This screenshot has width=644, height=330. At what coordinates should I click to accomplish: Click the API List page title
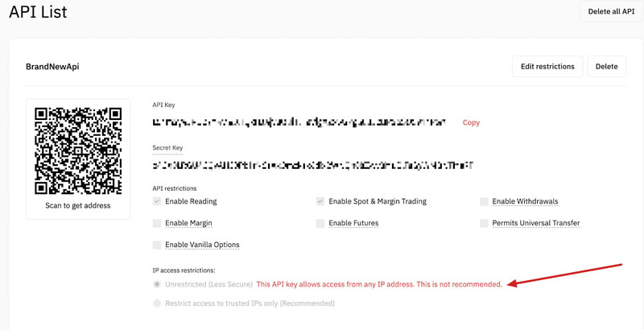38,12
